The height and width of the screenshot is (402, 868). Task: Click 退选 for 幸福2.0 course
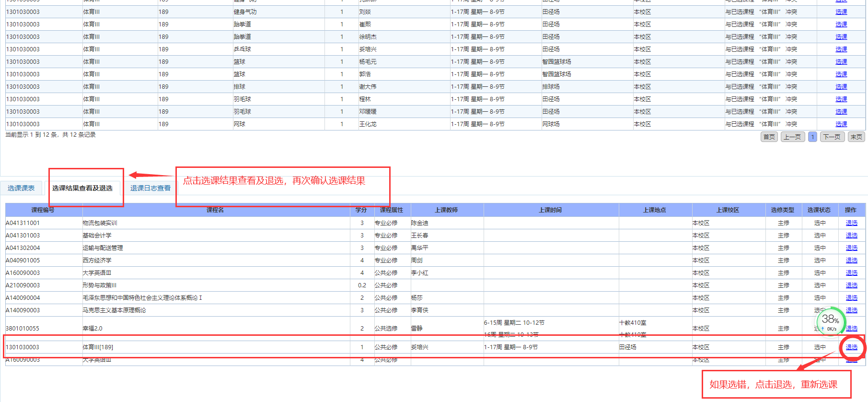tap(852, 329)
